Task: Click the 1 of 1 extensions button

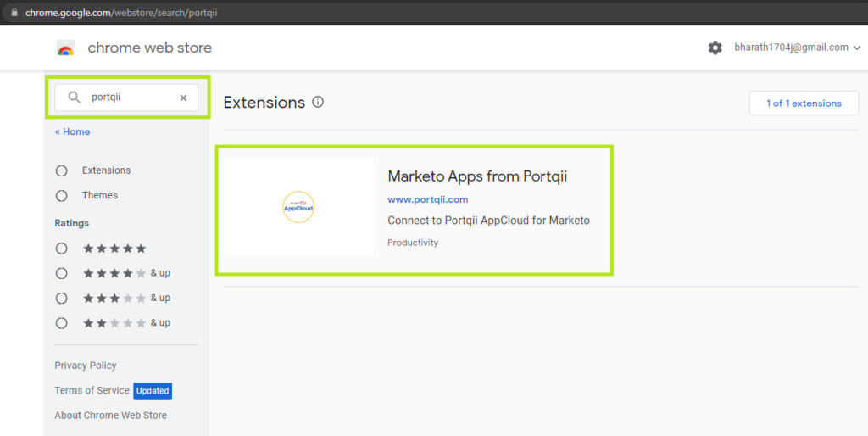Action: 804,103
